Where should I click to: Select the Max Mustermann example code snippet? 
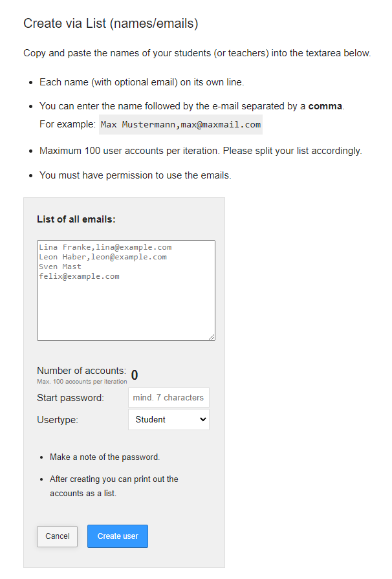pyautogui.click(x=180, y=124)
